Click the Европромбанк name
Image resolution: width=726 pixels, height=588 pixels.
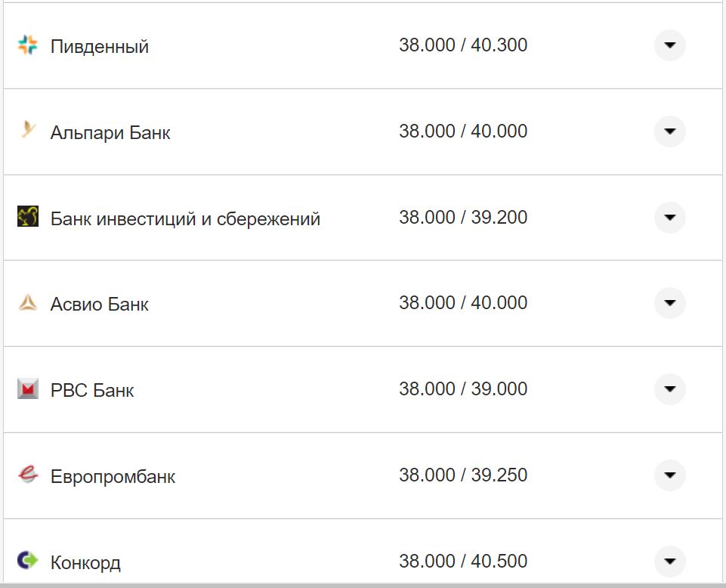point(113,476)
